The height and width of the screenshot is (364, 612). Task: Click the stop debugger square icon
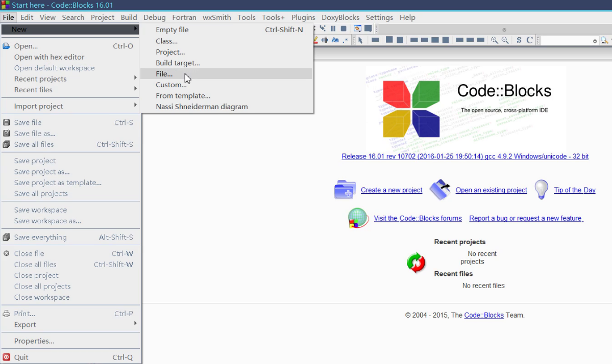pos(344,29)
